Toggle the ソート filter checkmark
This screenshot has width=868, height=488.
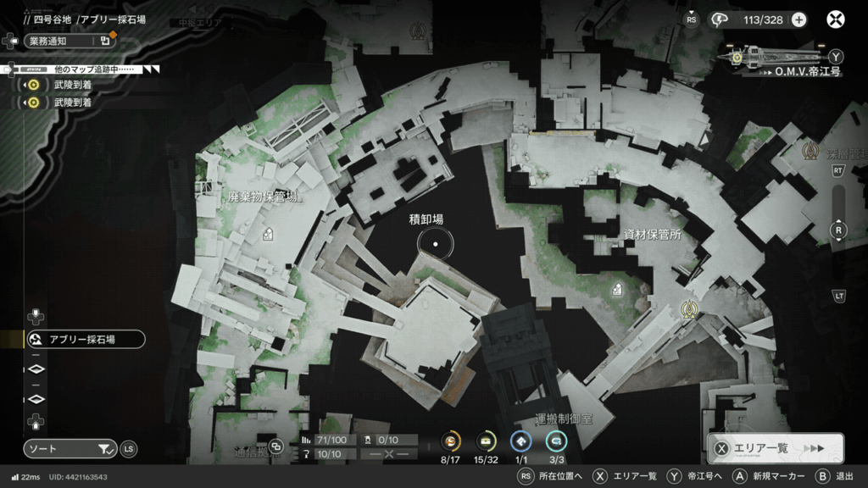[103, 449]
